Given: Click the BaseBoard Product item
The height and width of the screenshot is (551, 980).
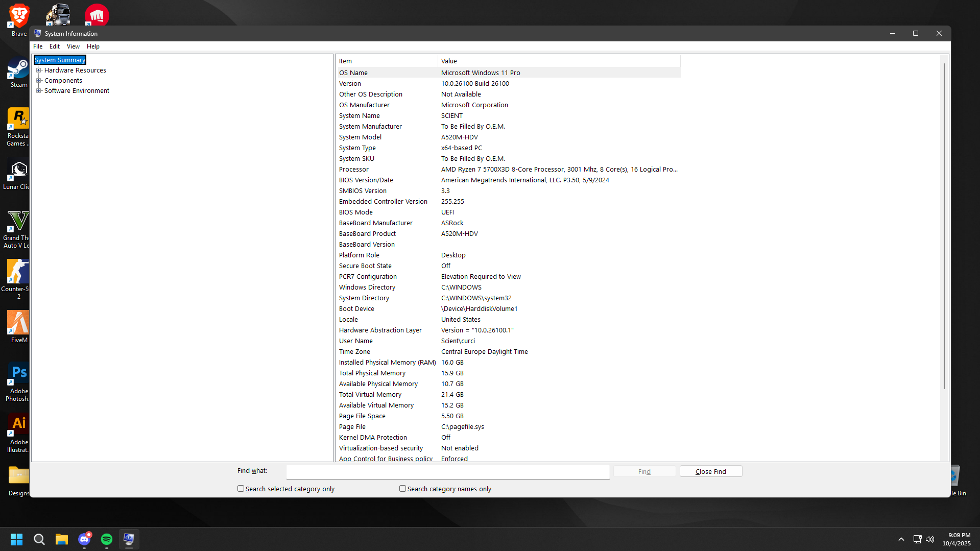Looking at the screenshot, I should pyautogui.click(x=367, y=234).
